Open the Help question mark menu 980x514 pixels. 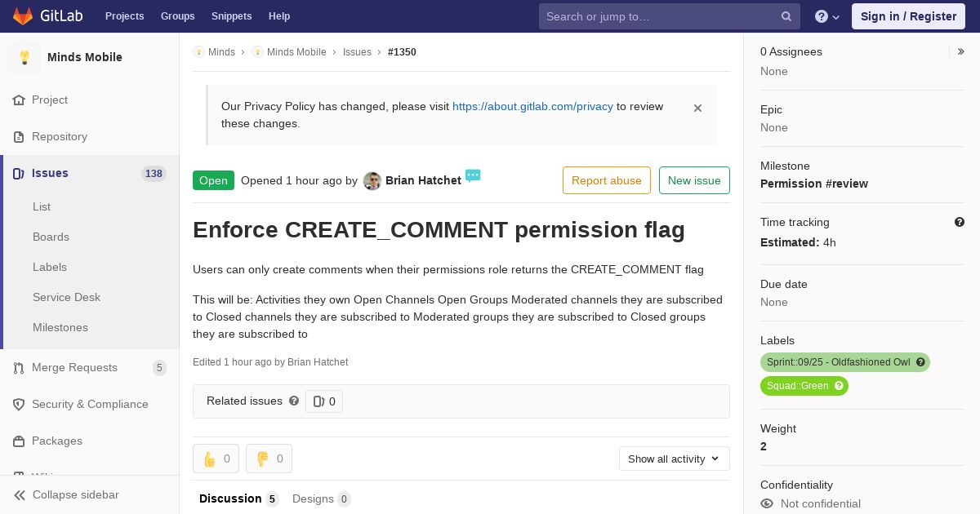point(827,16)
